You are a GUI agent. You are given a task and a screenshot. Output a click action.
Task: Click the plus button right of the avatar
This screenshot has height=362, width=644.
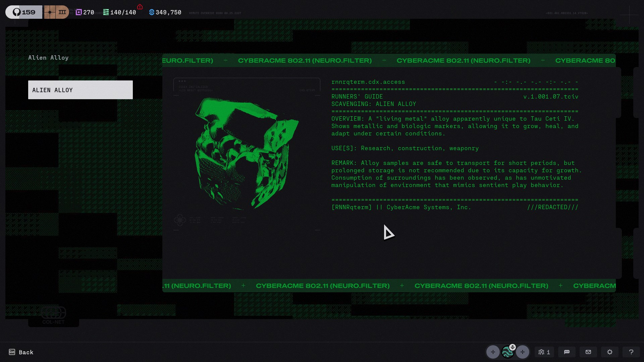pyautogui.click(x=523, y=352)
